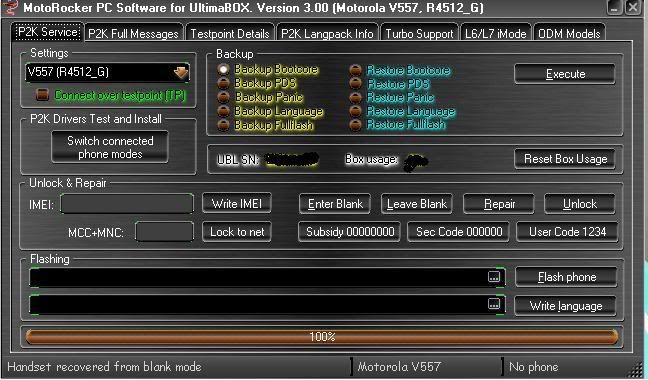Click the IMEI input field
648x380 pixels.
[x=127, y=204]
